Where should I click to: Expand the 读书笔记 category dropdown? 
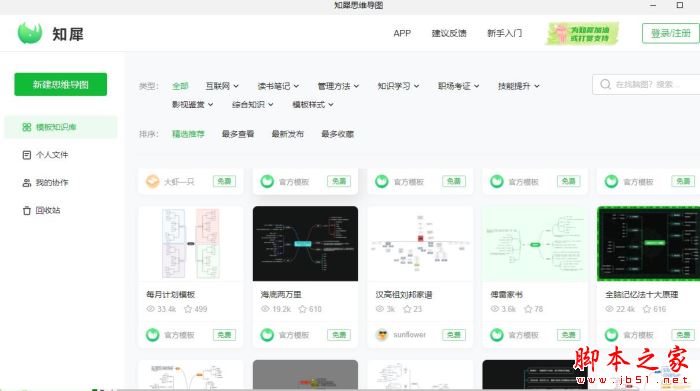tap(278, 86)
